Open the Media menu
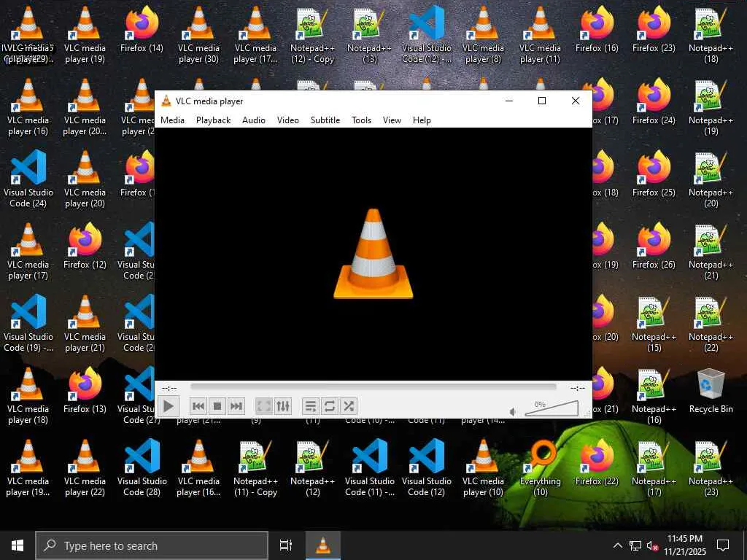Screen dimensions: 747x560 click(x=172, y=120)
